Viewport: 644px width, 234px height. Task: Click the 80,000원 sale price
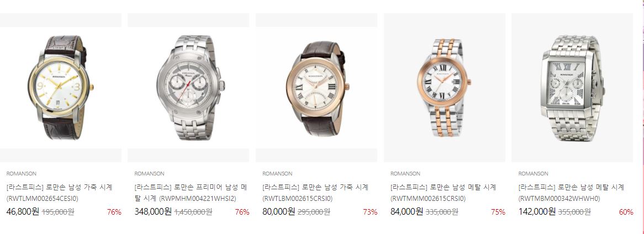279,212
